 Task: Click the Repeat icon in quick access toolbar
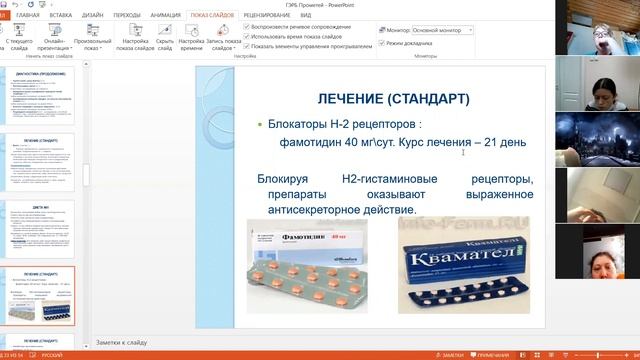(31, 4)
